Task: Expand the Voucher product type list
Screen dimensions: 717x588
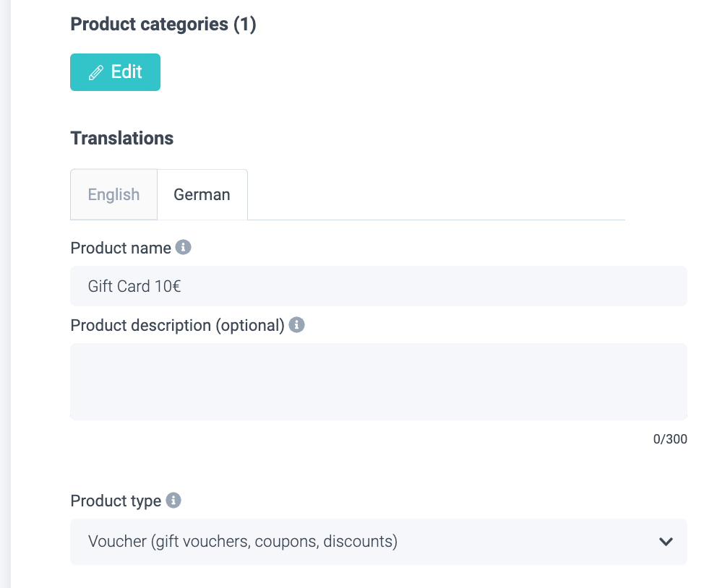Action: [378, 541]
